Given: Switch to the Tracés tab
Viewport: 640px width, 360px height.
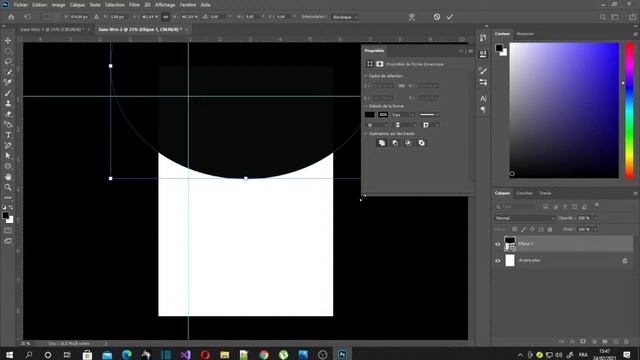Looking at the screenshot, I should point(545,193).
